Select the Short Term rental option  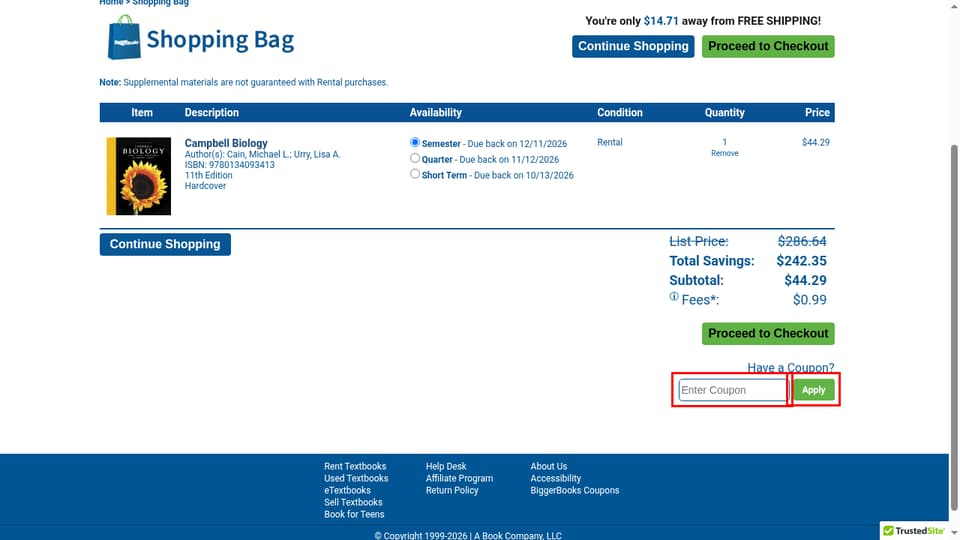pyautogui.click(x=415, y=174)
